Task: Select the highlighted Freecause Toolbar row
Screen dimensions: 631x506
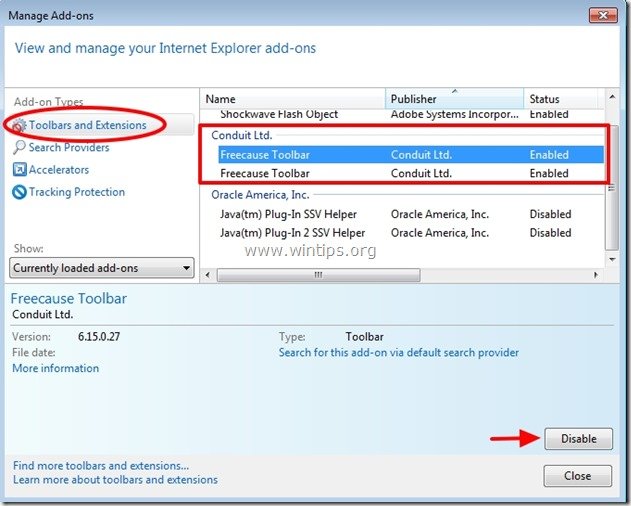Action: pyautogui.click(x=411, y=155)
